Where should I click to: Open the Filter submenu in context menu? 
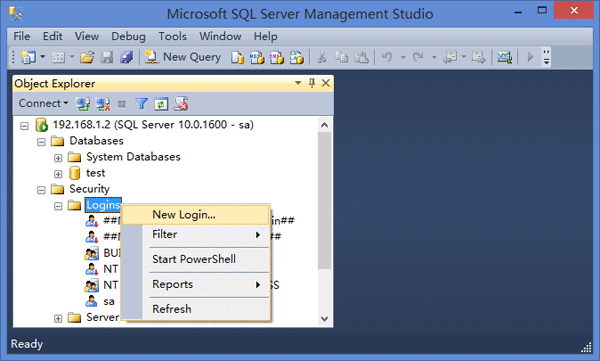196,234
